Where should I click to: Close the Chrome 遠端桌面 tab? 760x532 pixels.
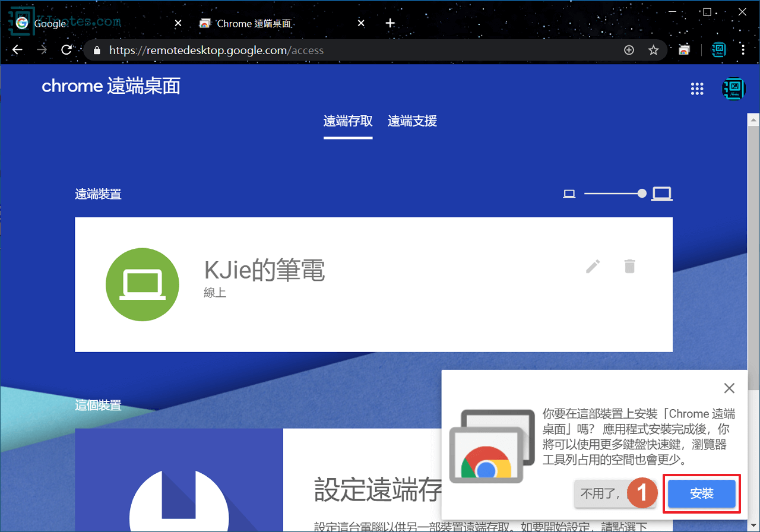click(361, 23)
